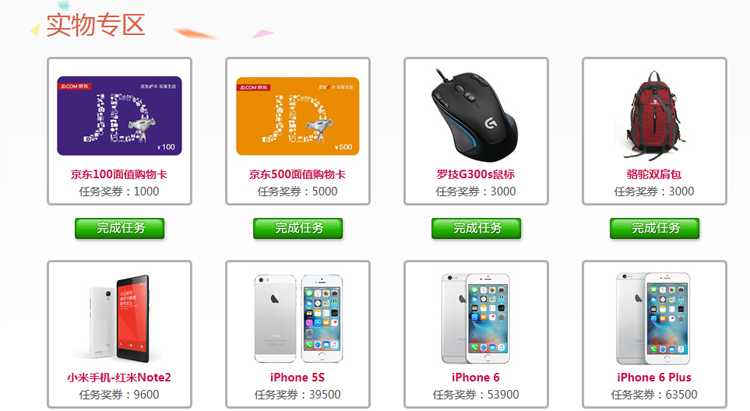Click the purple JD 100 yuan card image

[x=120, y=116]
